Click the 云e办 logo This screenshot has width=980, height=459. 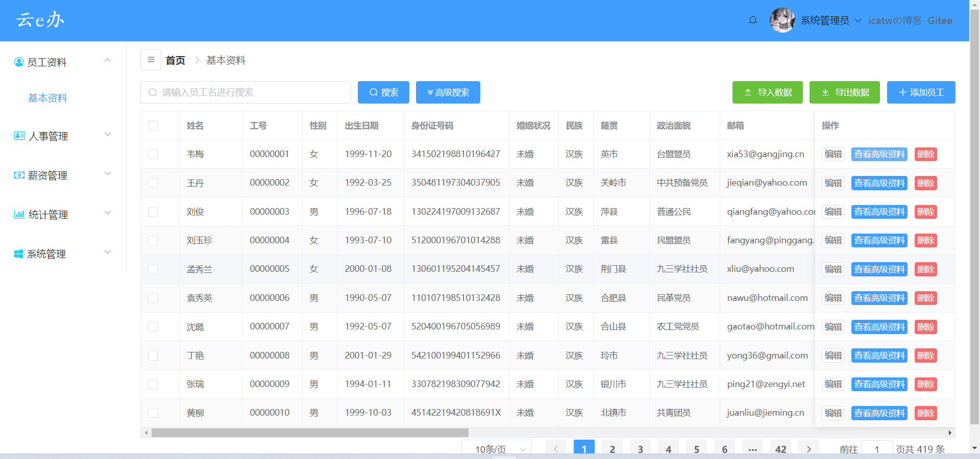pos(40,20)
